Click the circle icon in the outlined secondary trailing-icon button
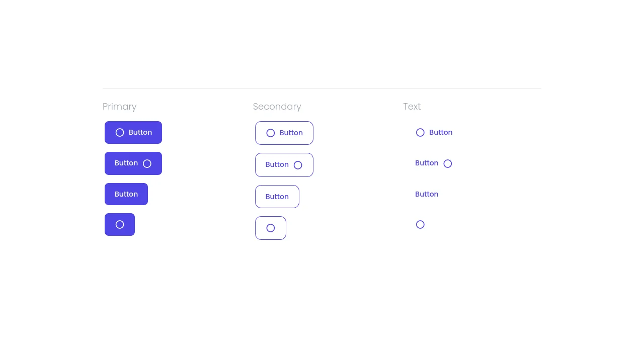This screenshot has width=644, height=362. click(298, 165)
